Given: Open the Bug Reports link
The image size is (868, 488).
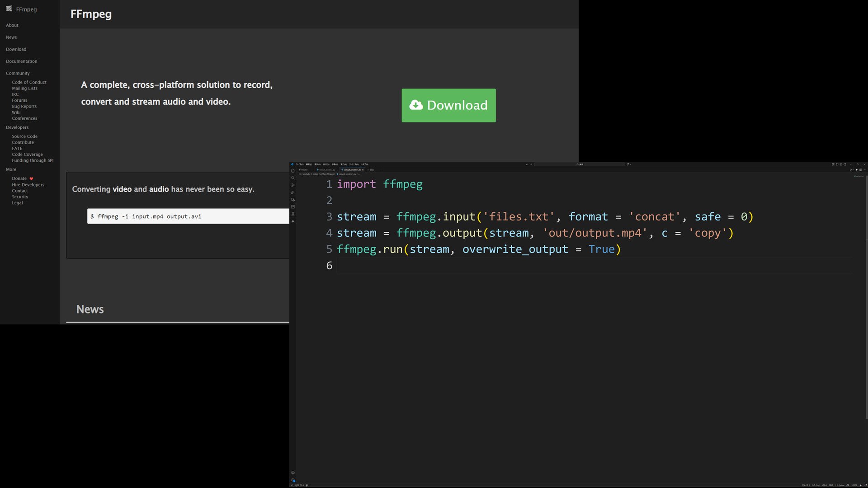Looking at the screenshot, I should 24,106.
